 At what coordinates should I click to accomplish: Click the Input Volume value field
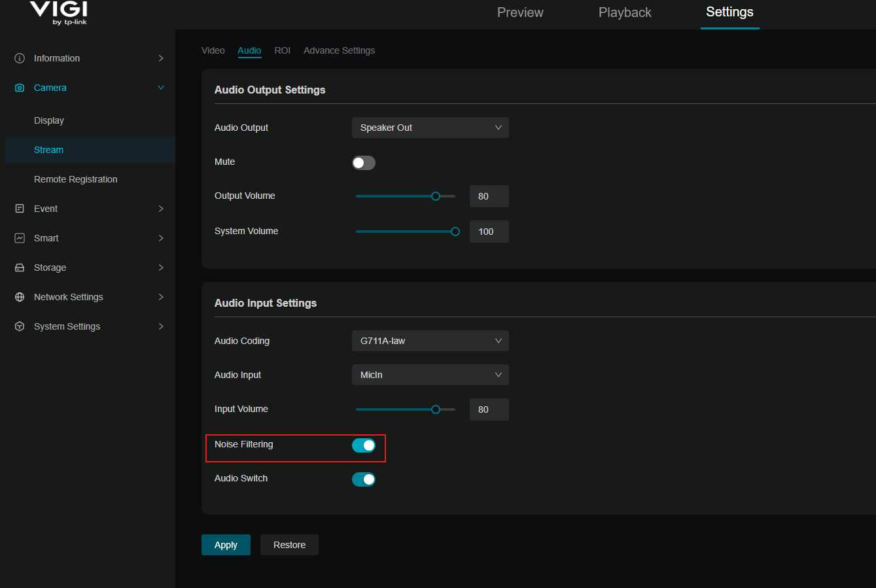tap(489, 409)
